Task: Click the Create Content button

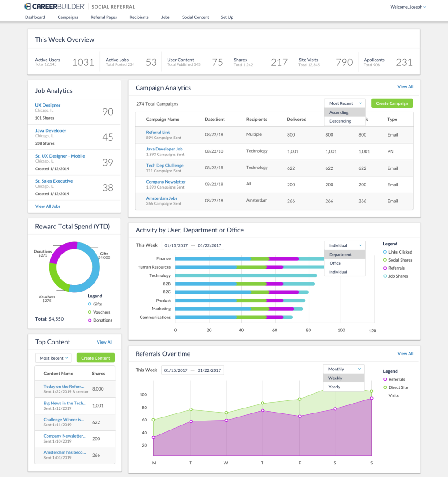Action: click(95, 358)
